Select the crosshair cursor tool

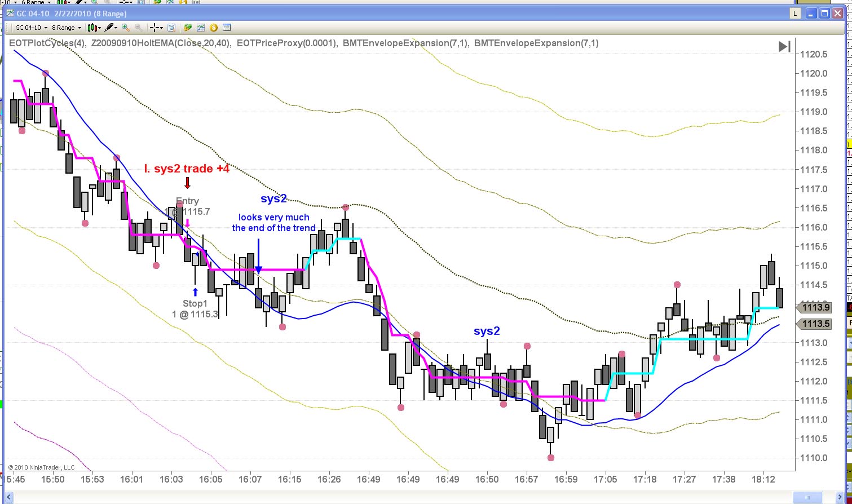[156, 27]
